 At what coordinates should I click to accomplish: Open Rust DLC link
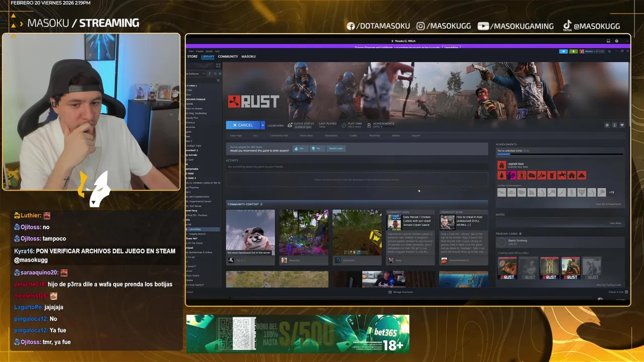click(256, 135)
